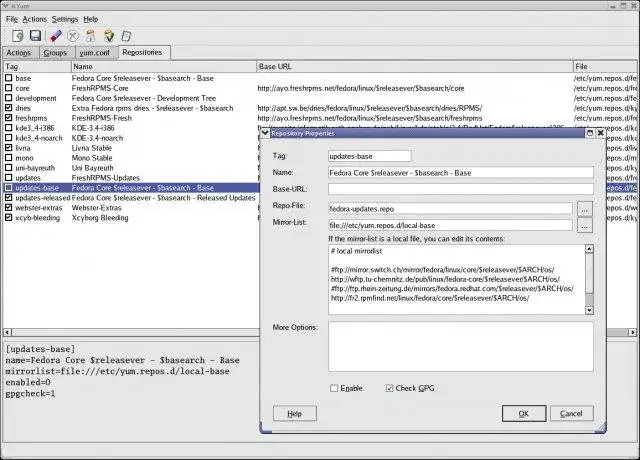Toggle the 'core' repository checkbox

tap(9, 88)
